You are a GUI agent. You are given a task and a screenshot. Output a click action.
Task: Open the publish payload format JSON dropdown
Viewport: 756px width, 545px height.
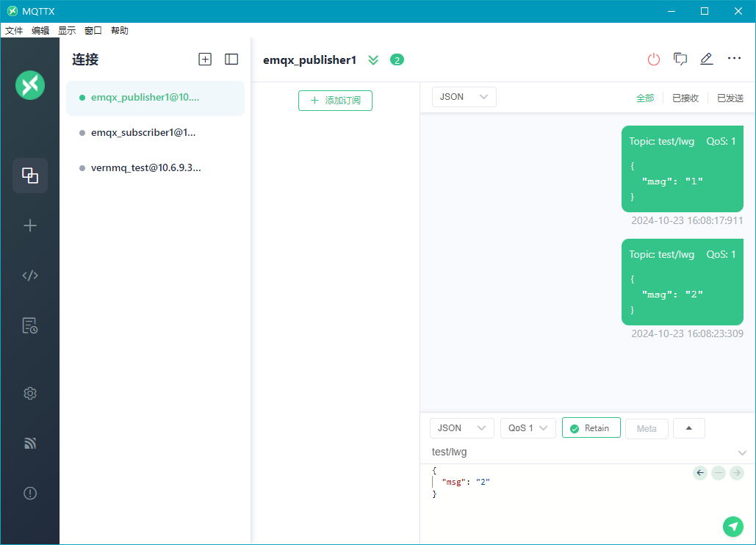462,428
